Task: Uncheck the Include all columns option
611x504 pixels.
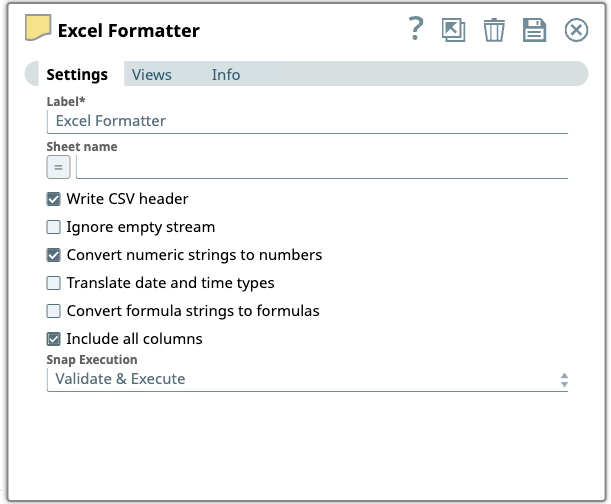Action: [x=54, y=339]
